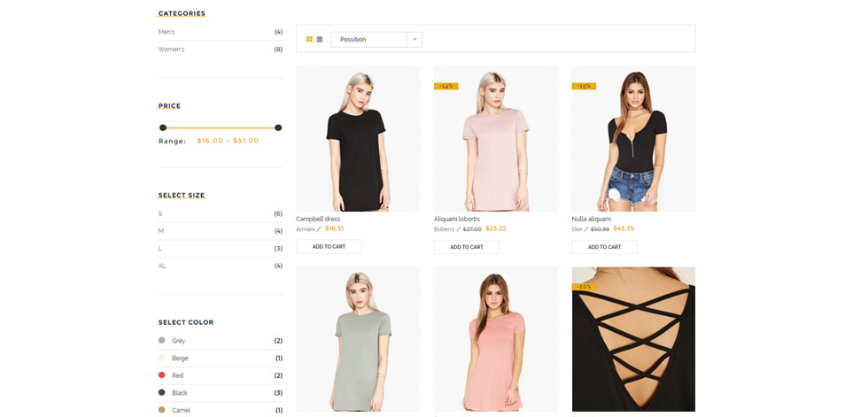The width and height of the screenshot is (868, 417).
Task: Click the Select Size heading
Action: pos(182,196)
